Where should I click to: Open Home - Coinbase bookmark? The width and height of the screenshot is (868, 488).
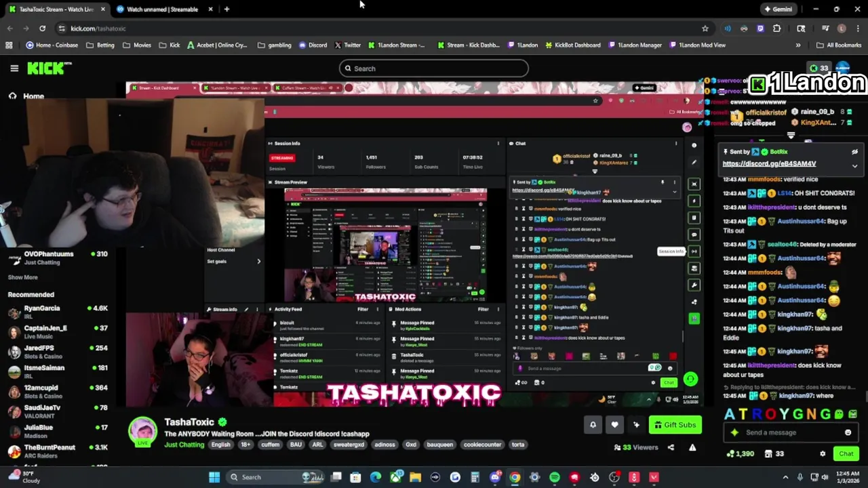(x=52, y=45)
